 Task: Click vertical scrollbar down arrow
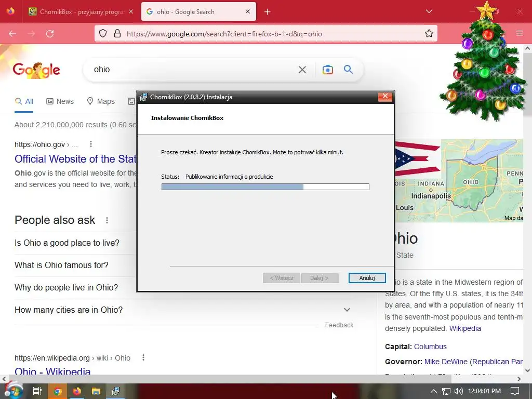[x=528, y=370]
